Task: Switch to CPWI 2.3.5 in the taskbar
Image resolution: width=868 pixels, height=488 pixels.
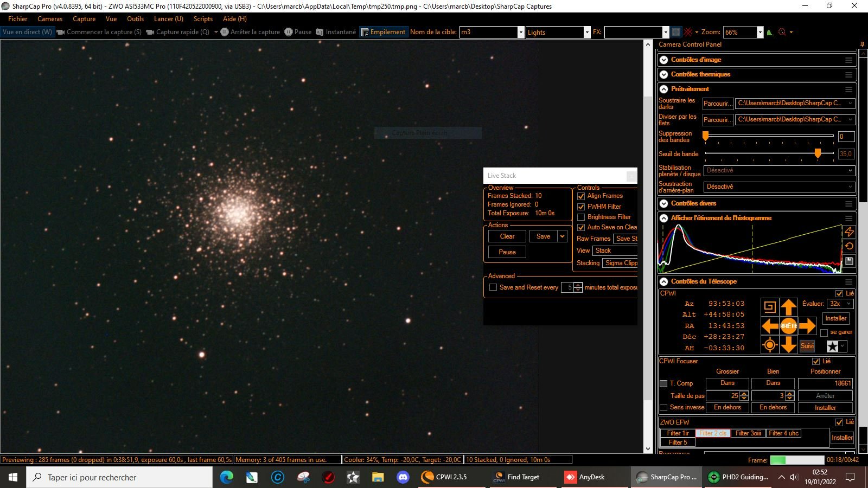Action: [x=451, y=477]
